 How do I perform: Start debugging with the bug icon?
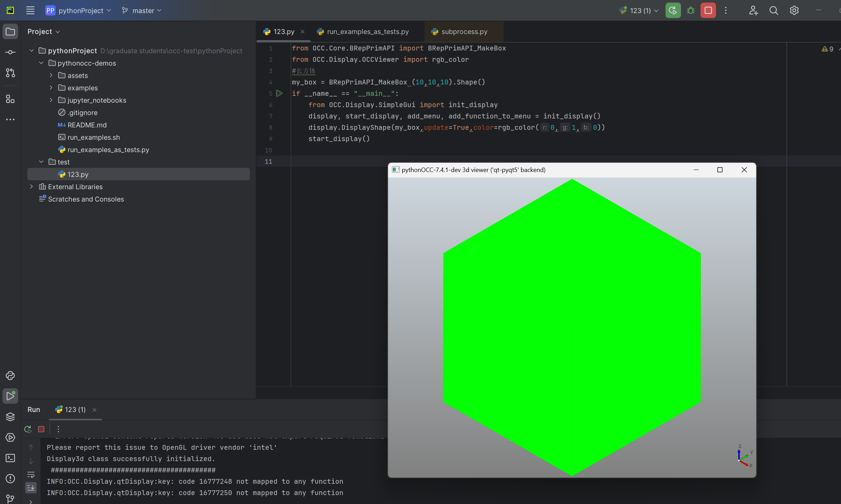(691, 10)
